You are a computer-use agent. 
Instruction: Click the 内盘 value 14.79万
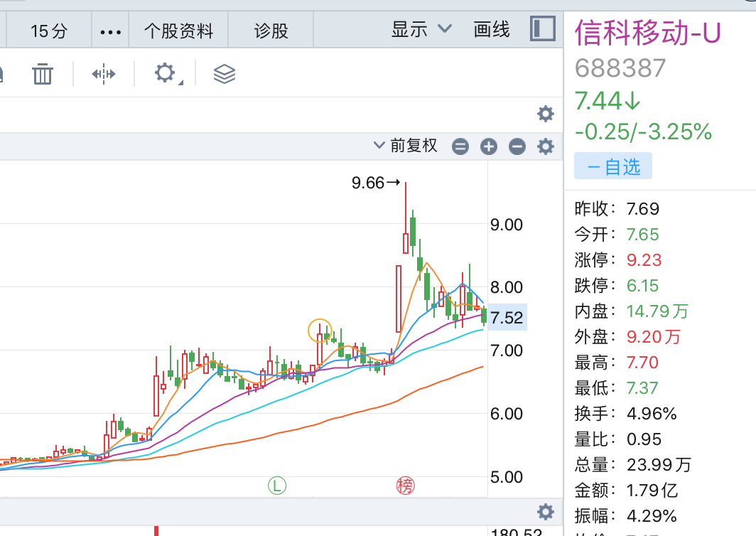(658, 311)
